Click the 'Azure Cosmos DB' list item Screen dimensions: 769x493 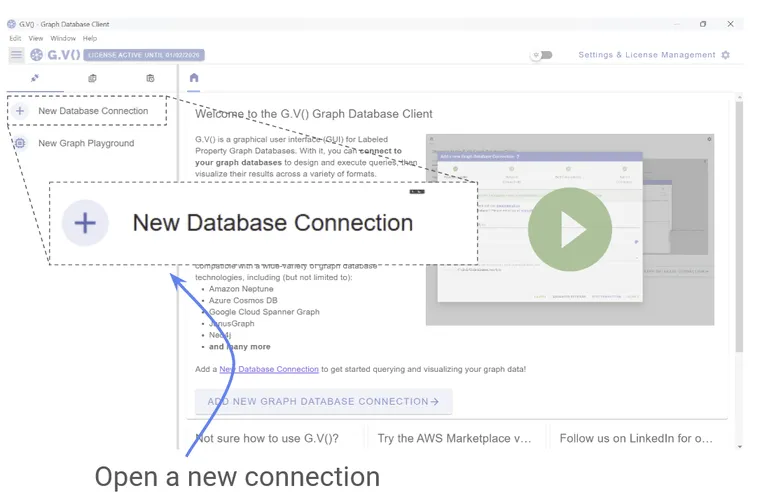(x=243, y=300)
